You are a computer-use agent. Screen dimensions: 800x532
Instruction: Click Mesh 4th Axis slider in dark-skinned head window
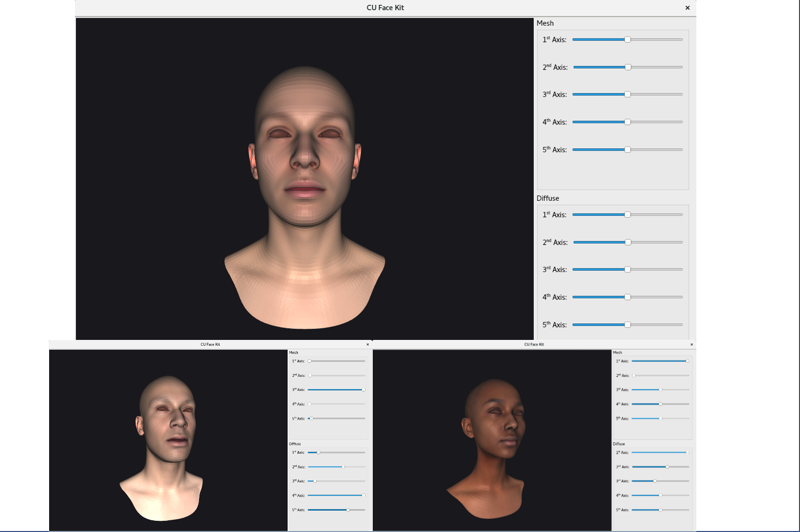660,404
